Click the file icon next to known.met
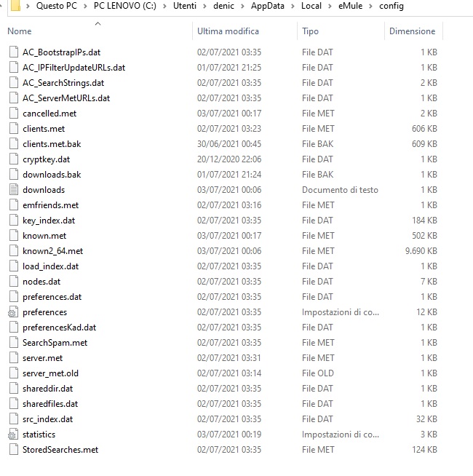 tap(14, 235)
